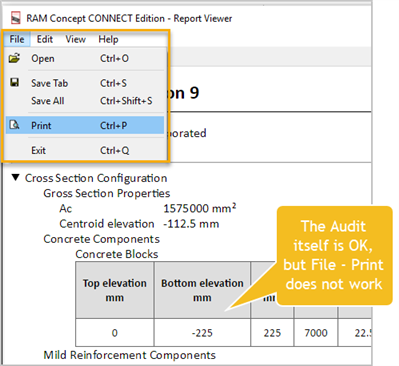Open the View menu
The image size is (399, 366).
75,39
